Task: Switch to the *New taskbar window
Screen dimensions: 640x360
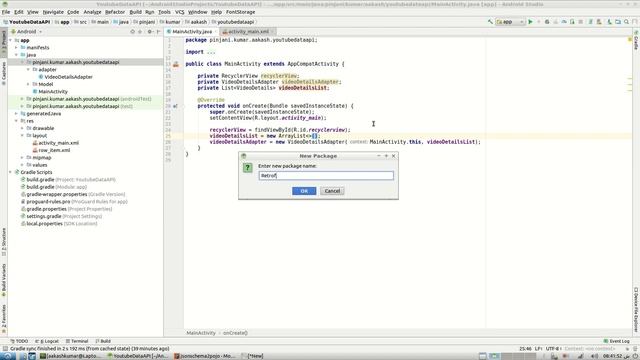Action: click(253, 356)
